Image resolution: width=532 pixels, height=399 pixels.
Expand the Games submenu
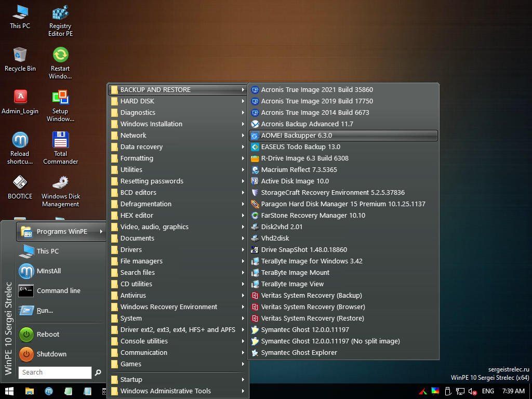point(178,364)
